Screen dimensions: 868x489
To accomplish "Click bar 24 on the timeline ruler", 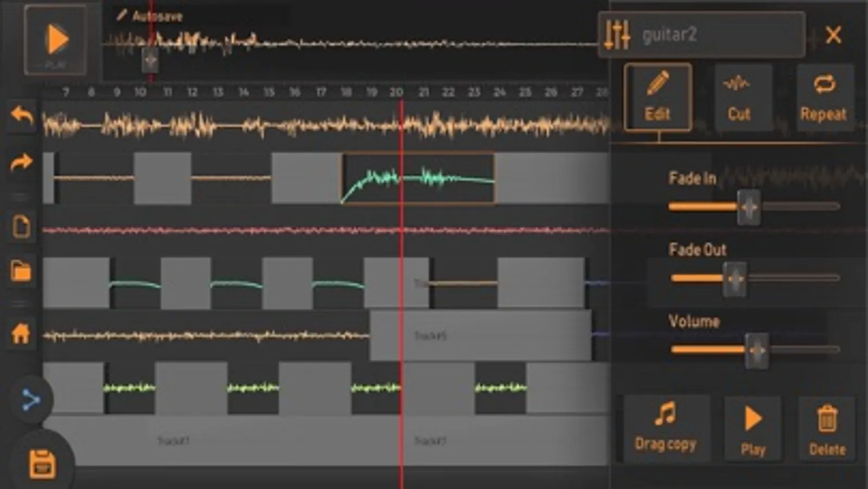I will [499, 92].
